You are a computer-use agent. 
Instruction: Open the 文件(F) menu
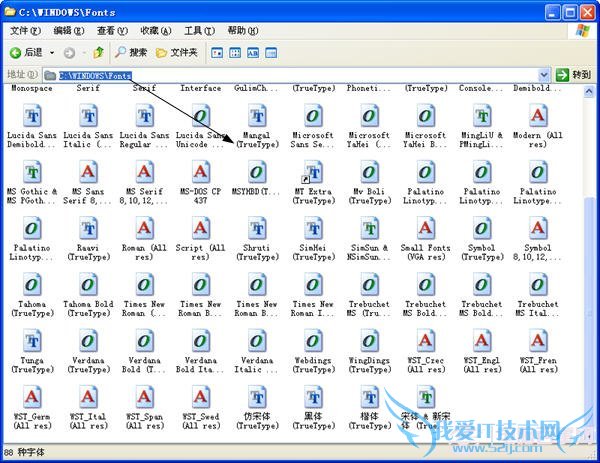pyautogui.click(x=25, y=31)
